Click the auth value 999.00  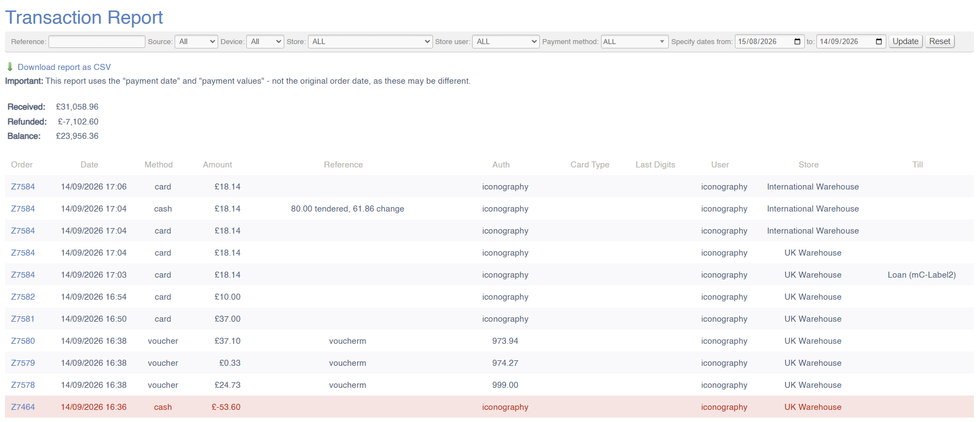click(505, 385)
